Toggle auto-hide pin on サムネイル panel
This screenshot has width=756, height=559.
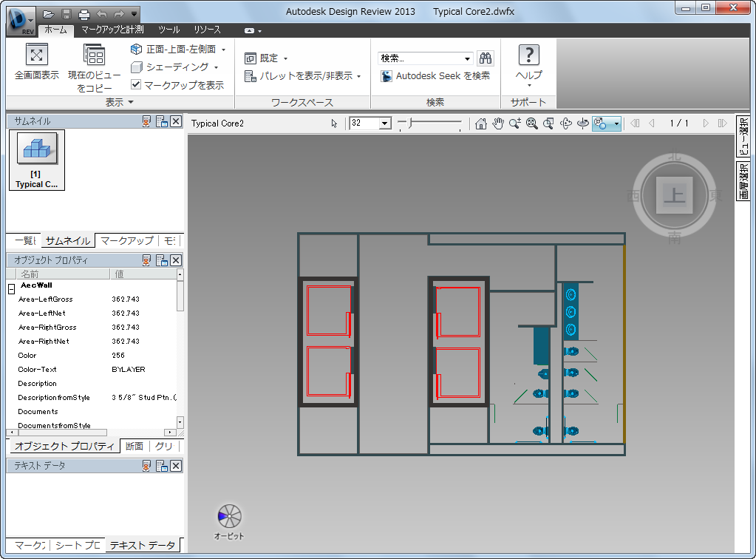pyautogui.click(x=146, y=121)
